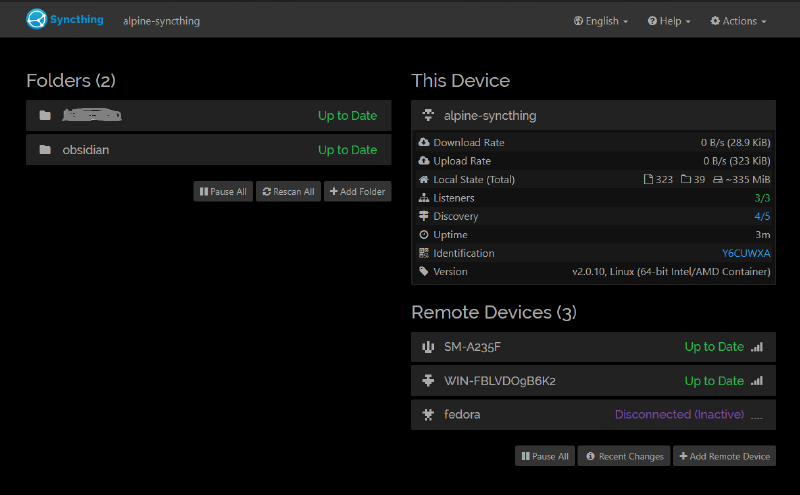Click the Uptime value 3m
Viewport: 800px width, 495px height.
click(763, 235)
